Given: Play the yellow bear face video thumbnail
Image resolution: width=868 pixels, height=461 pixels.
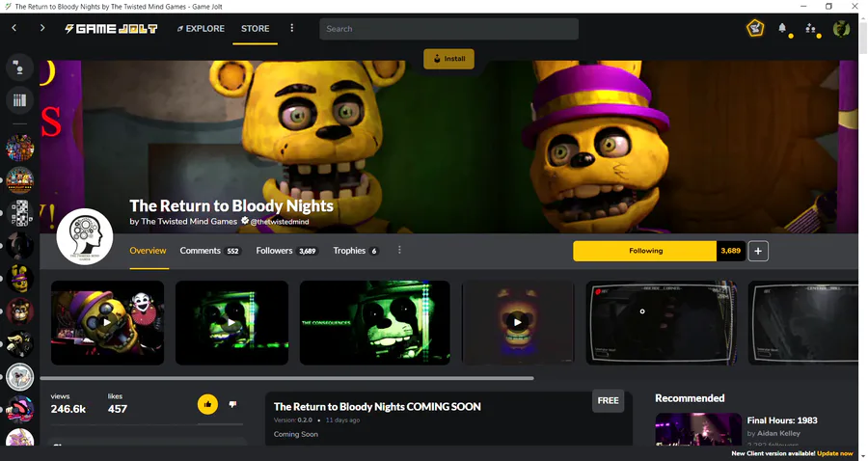Looking at the screenshot, I should [x=518, y=323].
